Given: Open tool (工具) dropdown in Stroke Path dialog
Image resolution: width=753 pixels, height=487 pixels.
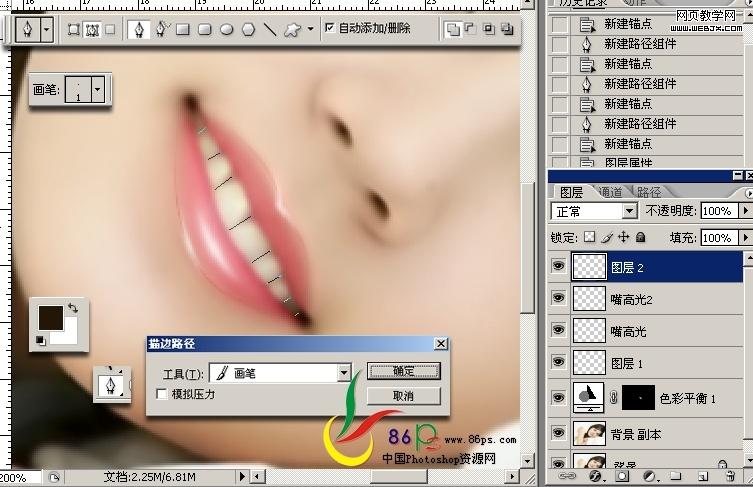Looking at the screenshot, I should [344, 373].
